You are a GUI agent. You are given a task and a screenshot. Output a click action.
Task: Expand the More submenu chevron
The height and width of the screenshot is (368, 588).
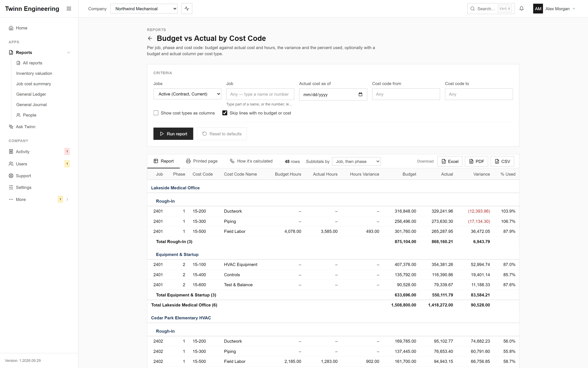67,200
